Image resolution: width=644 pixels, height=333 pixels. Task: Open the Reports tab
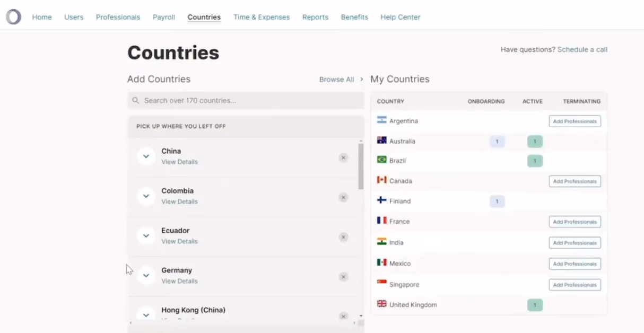(315, 17)
